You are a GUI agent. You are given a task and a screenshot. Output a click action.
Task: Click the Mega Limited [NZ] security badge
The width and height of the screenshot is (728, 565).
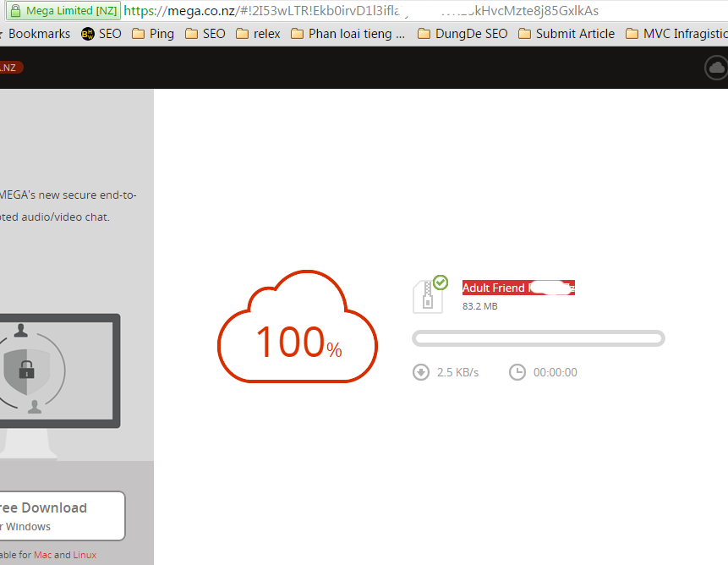[63, 11]
